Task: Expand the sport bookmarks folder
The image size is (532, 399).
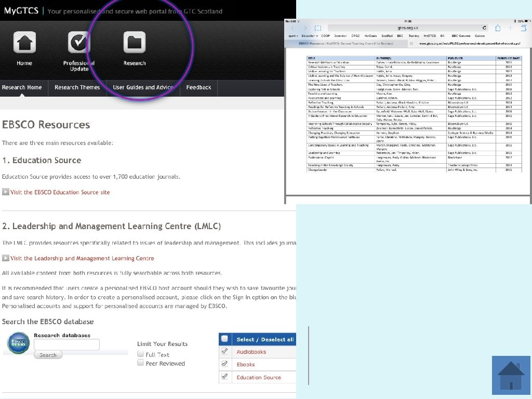Action: click(x=293, y=36)
